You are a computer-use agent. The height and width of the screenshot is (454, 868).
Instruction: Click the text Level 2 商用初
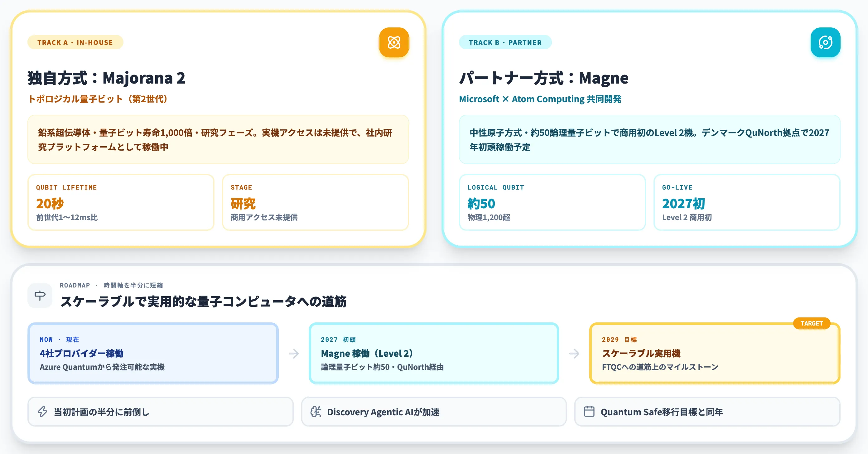point(687,217)
